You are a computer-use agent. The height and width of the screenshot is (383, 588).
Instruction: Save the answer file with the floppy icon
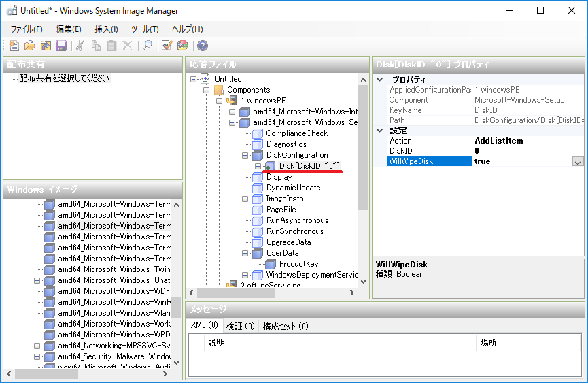coord(61,46)
